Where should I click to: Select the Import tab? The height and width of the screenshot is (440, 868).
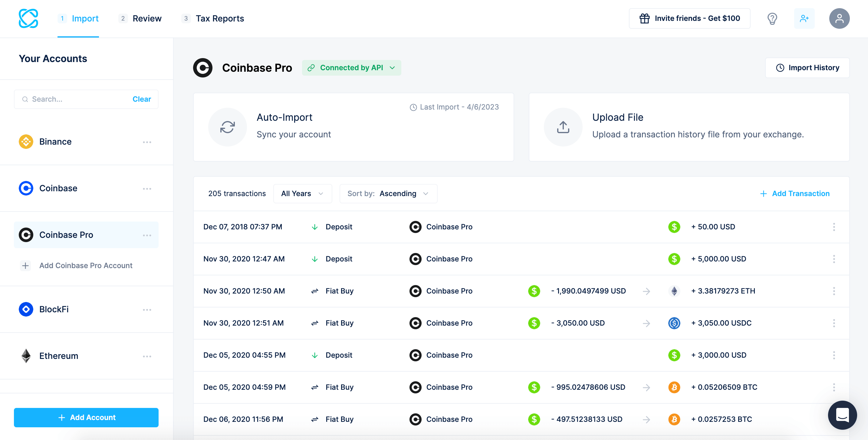point(85,18)
